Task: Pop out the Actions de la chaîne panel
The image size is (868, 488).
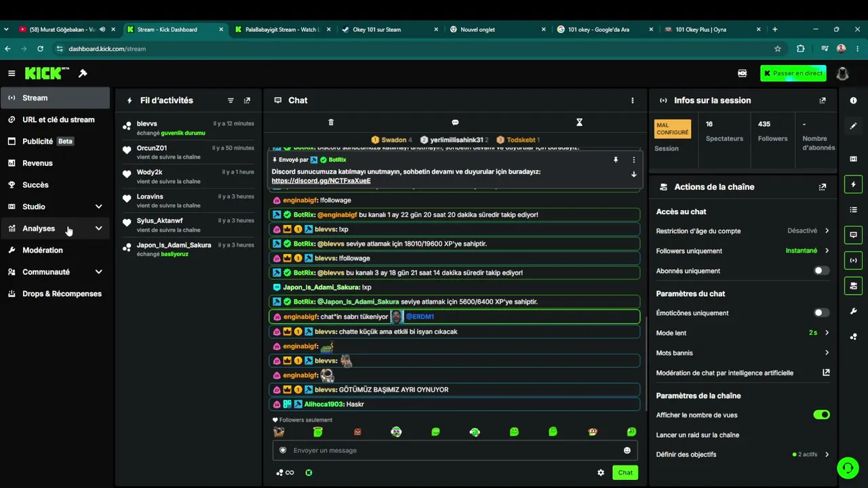Action: 823,187
